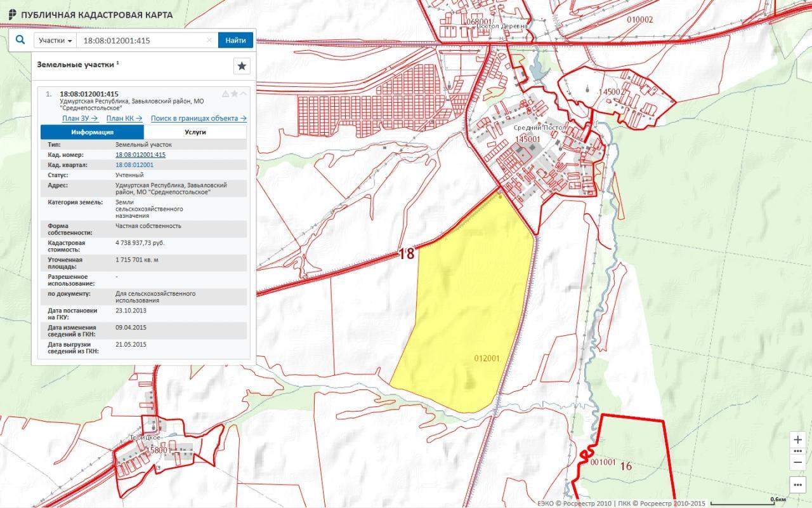The width and height of the screenshot is (812, 508).
Task: Open the План КК link
Action: tap(124, 118)
